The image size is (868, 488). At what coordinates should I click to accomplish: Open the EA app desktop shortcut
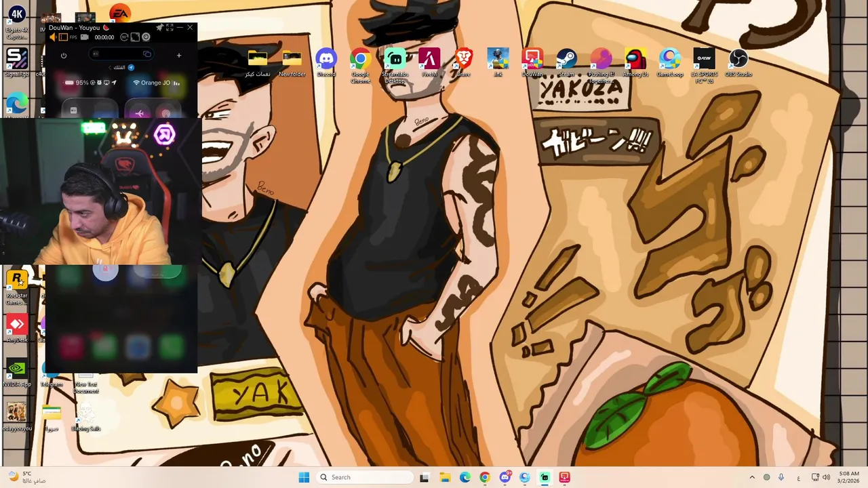[x=119, y=12]
